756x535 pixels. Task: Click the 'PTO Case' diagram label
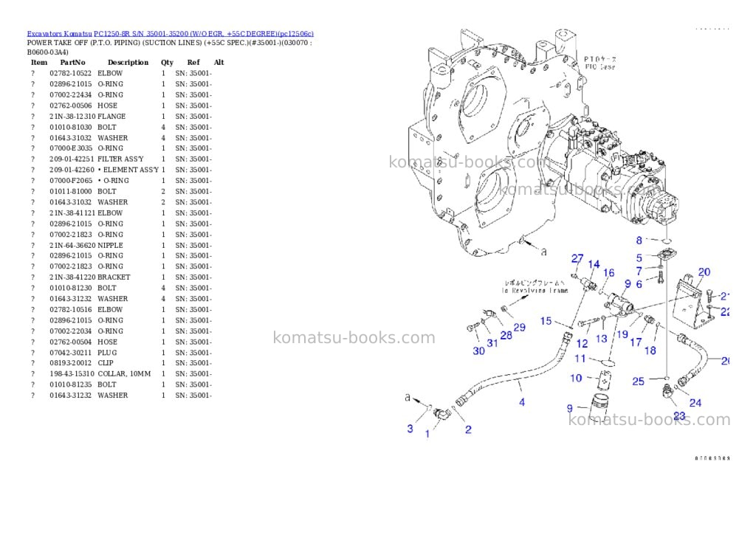(599, 66)
